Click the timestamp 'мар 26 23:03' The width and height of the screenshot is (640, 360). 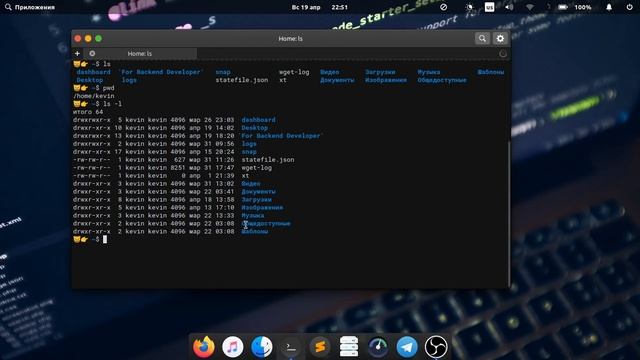[x=211, y=120]
